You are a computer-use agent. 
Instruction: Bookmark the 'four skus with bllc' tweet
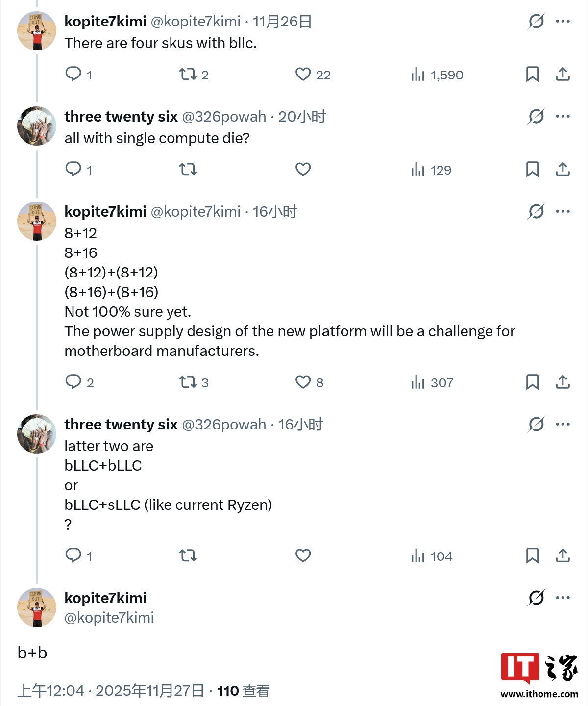[532, 74]
